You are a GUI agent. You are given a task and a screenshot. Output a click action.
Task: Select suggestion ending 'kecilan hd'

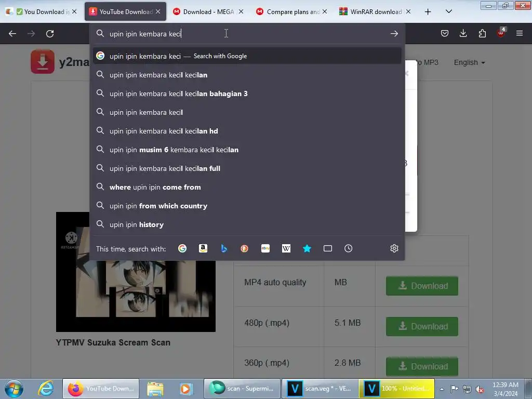coord(247,130)
